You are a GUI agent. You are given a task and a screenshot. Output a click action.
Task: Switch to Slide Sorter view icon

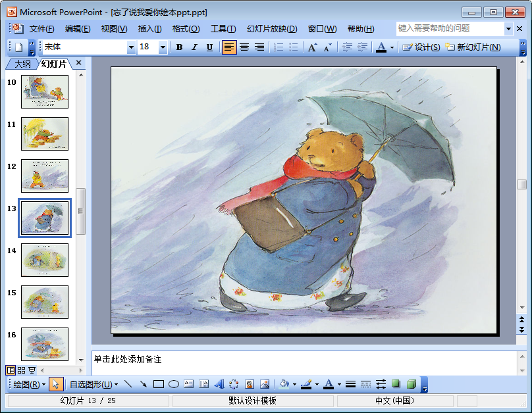point(21,370)
